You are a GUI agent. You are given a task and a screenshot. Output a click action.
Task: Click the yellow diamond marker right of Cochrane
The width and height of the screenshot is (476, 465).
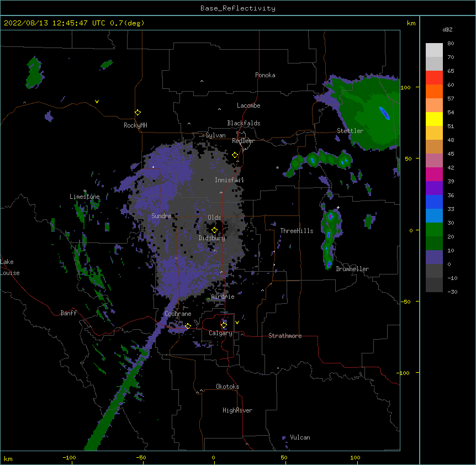[188, 326]
